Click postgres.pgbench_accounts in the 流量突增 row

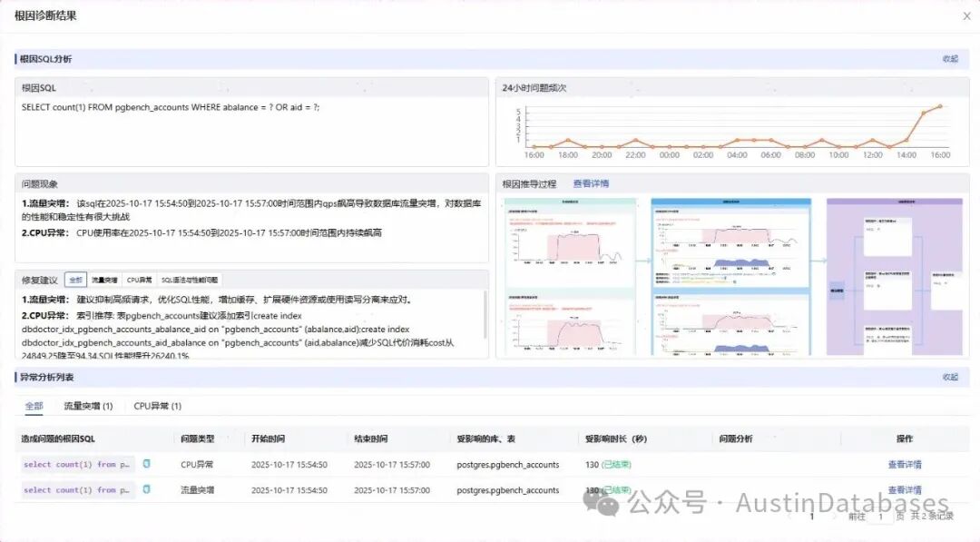(x=508, y=490)
